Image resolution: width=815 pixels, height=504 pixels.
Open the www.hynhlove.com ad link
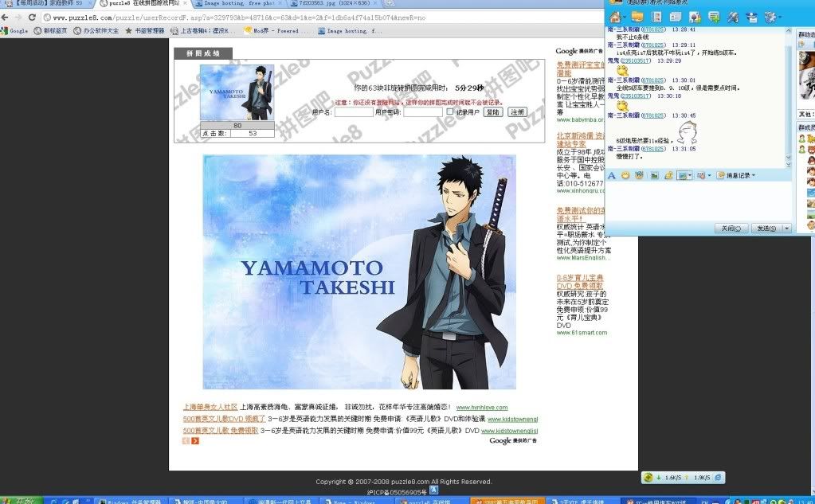click(x=482, y=408)
